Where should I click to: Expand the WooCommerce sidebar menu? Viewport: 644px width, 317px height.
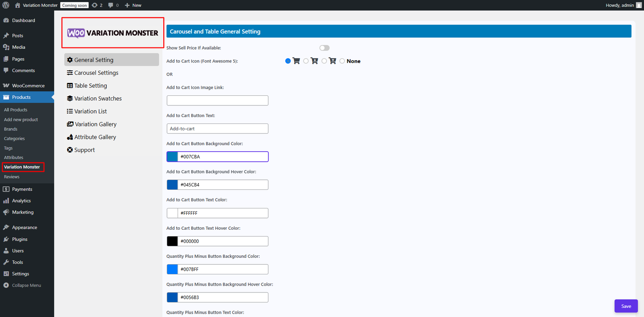point(28,86)
